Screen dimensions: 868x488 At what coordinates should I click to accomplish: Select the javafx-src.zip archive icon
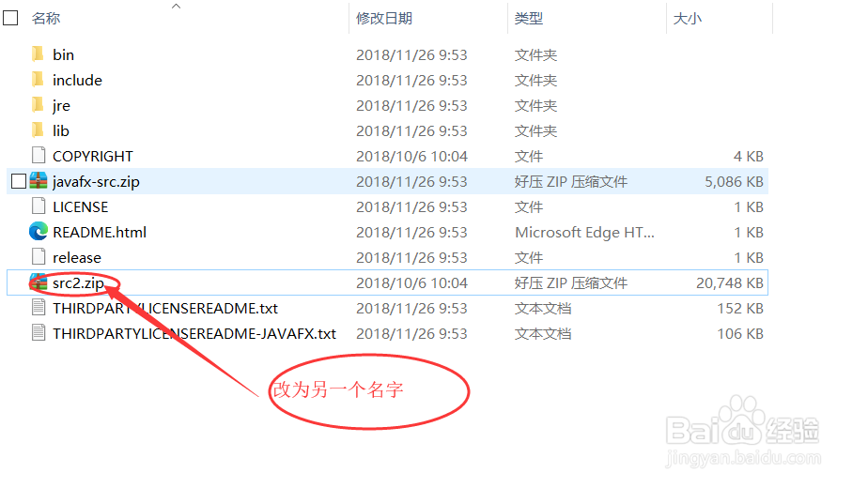tap(39, 181)
